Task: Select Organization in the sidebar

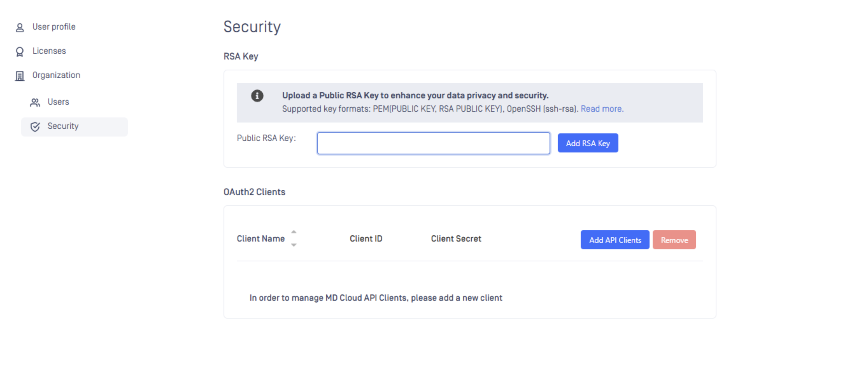Action: click(56, 75)
